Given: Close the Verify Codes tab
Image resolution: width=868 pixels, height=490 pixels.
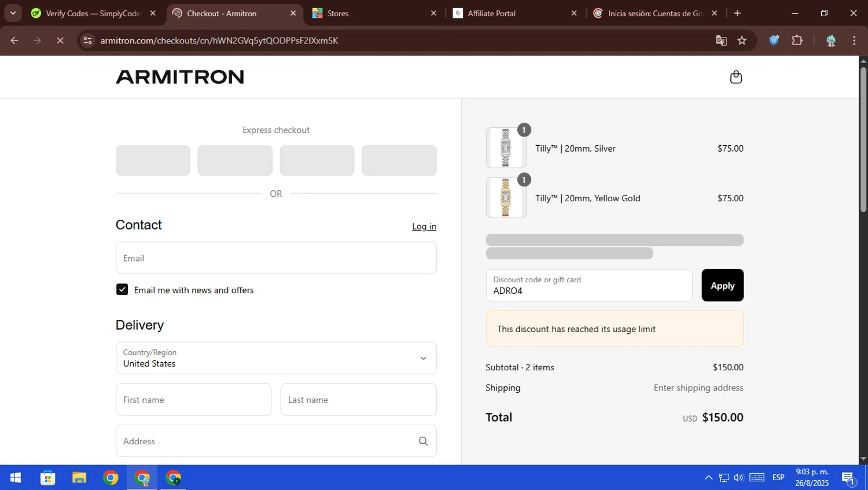Looking at the screenshot, I should pos(153,13).
